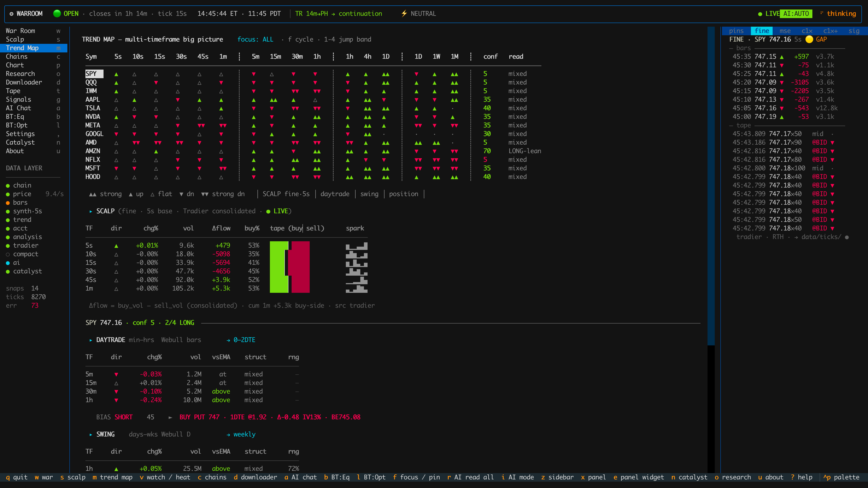This screenshot has width=868, height=488.
Task: Click the catalyst data layer status dot
Action: point(8,271)
